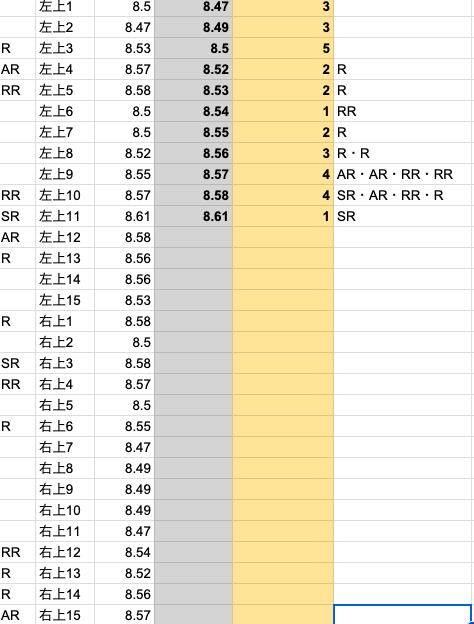Click the RR text right of yellow value 1
Image resolution: width=474 pixels, height=624 pixels.
point(346,111)
